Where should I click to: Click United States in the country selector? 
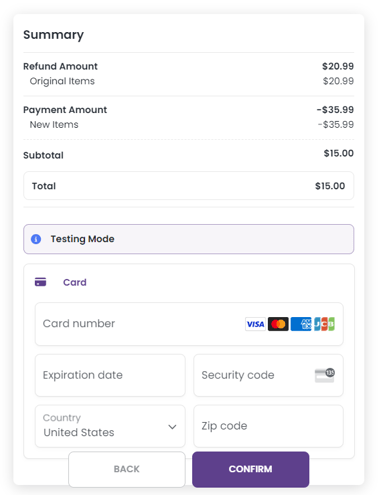[x=79, y=432]
